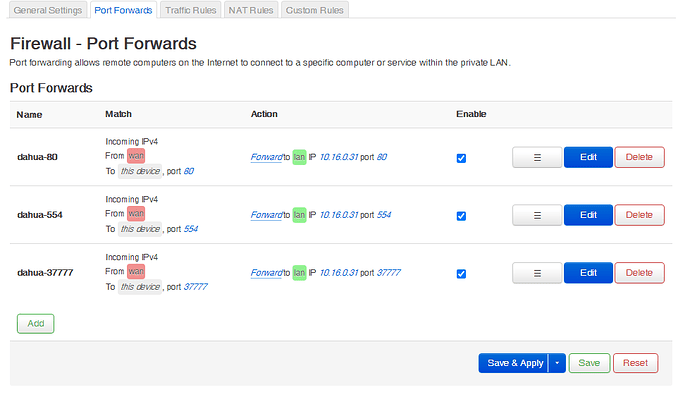Click the Forward link in dahua-80 action

266,157
